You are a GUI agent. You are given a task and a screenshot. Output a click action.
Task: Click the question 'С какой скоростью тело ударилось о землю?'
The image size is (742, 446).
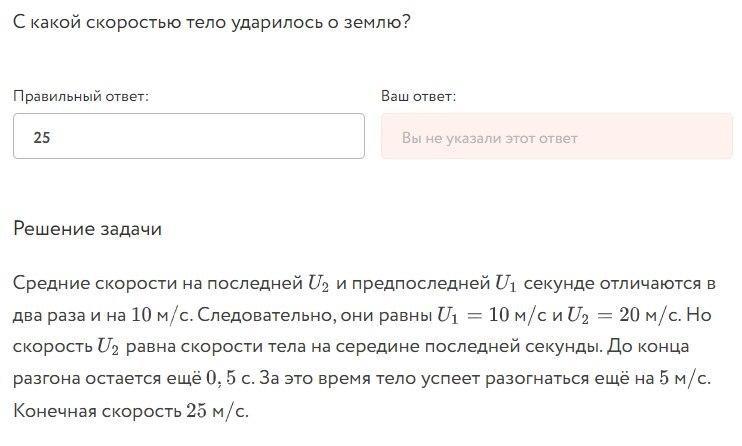(212, 22)
